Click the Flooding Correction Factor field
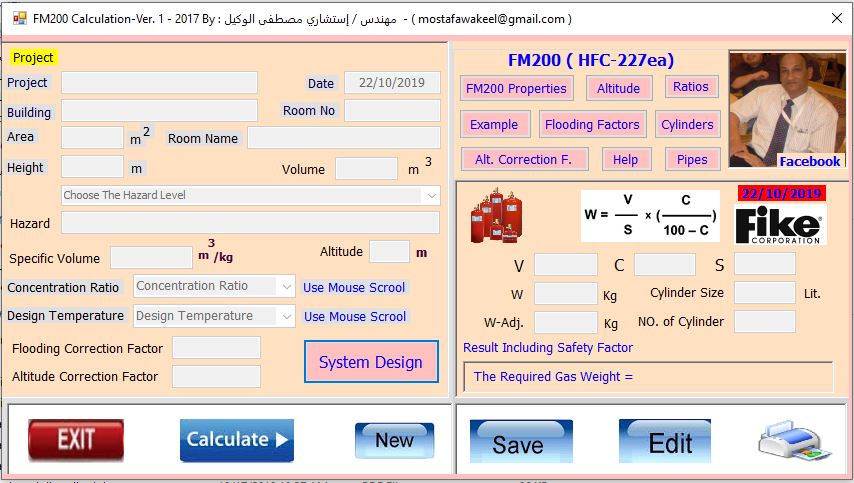Screen dimensions: 854x483 (217, 348)
